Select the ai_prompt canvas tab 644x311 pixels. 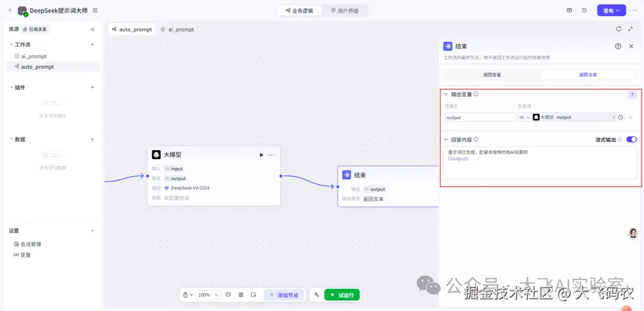tap(178, 30)
